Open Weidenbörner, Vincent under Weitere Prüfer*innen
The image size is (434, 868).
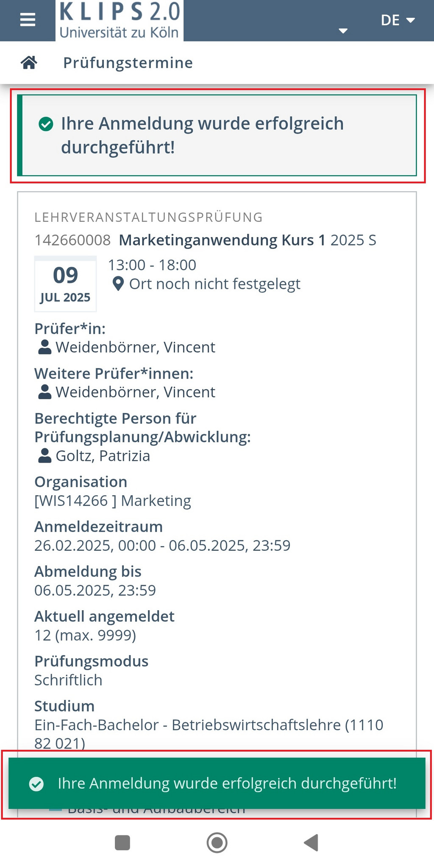(x=136, y=392)
